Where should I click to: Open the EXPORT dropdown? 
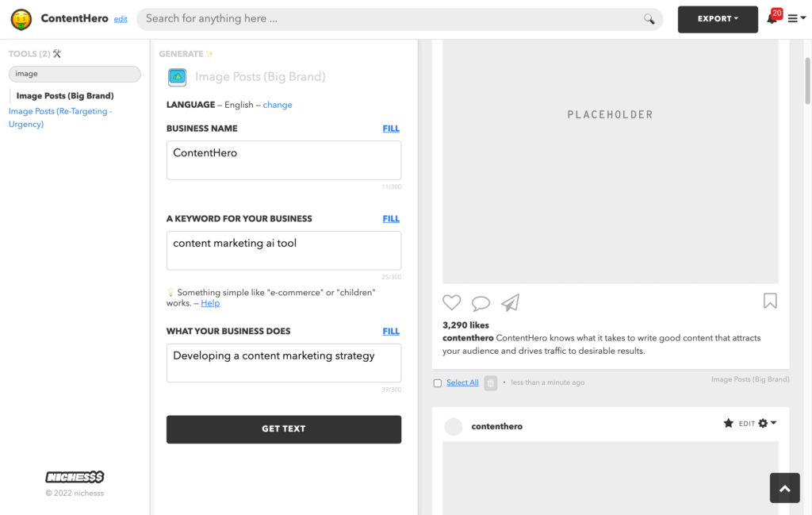point(718,19)
